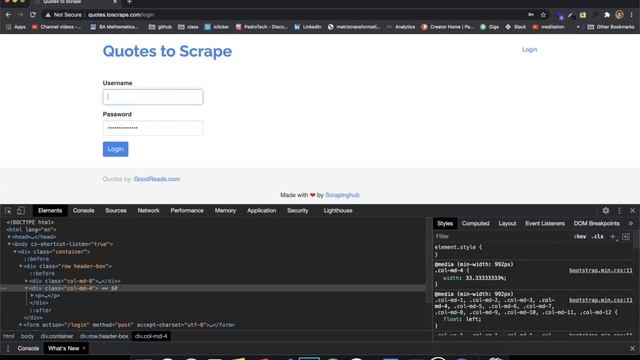Click the new style rule plus icon
The width and height of the screenshot is (640, 360).
pyautogui.click(x=613, y=237)
